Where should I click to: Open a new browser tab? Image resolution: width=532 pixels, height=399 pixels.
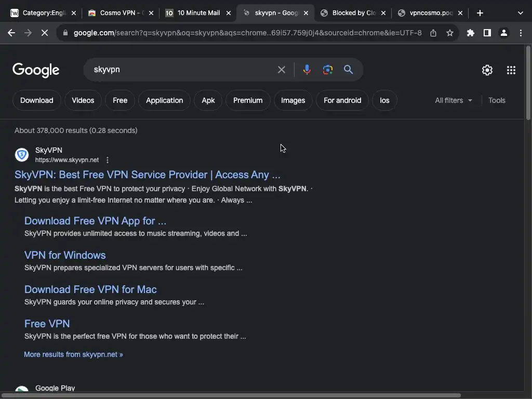(480, 13)
